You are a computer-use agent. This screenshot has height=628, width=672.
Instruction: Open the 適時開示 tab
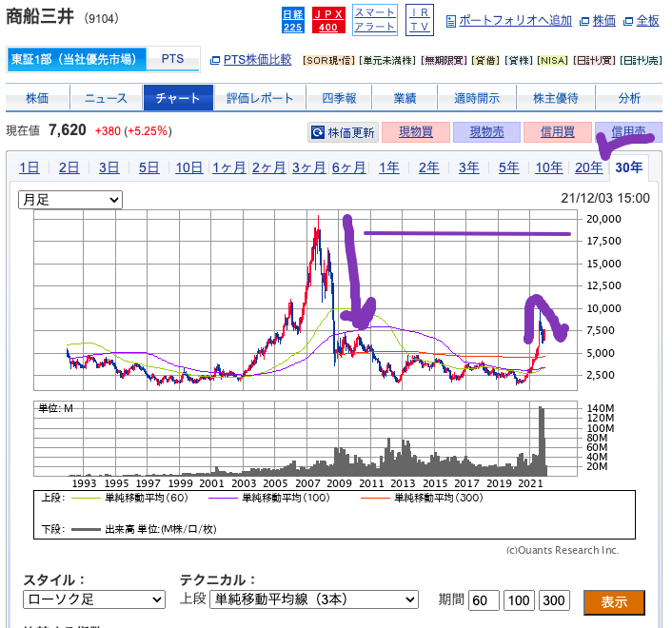coord(477,98)
